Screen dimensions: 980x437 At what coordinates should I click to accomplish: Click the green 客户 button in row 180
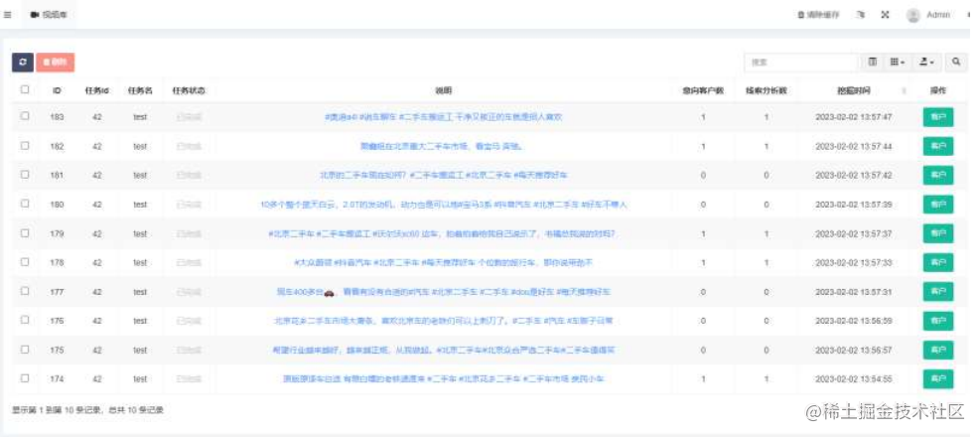(x=938, y=205)
